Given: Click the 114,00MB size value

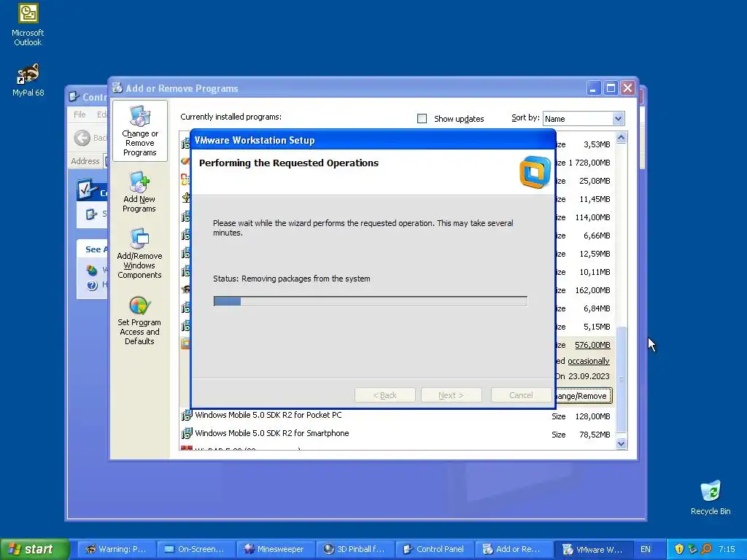Looking at the screenshot, I should click(592, 217).
